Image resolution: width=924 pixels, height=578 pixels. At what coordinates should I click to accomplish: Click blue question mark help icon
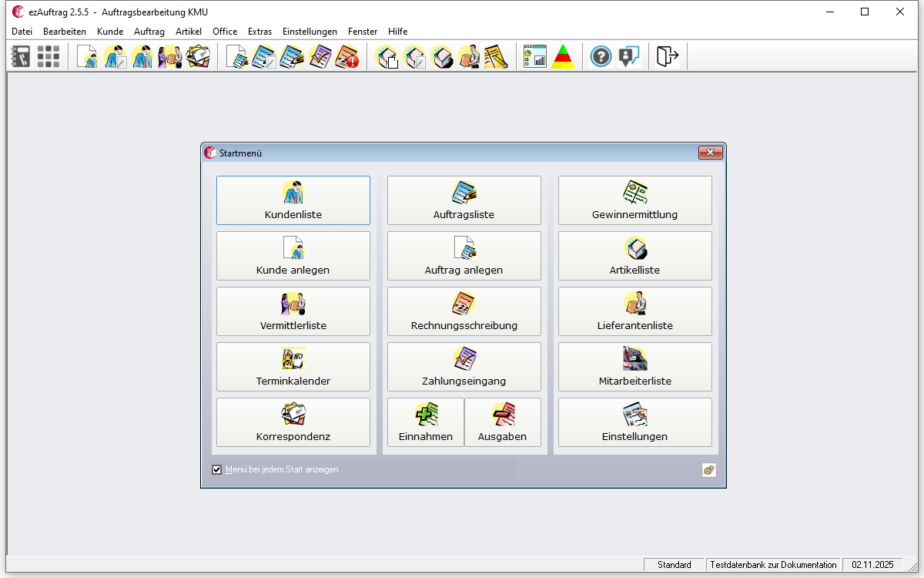click(601, 56)
